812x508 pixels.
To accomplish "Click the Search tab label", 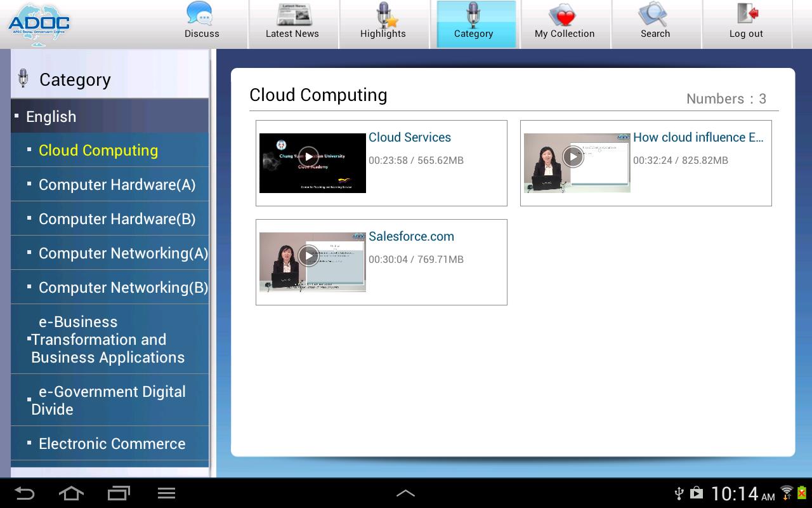I will (x=655, y=34).
